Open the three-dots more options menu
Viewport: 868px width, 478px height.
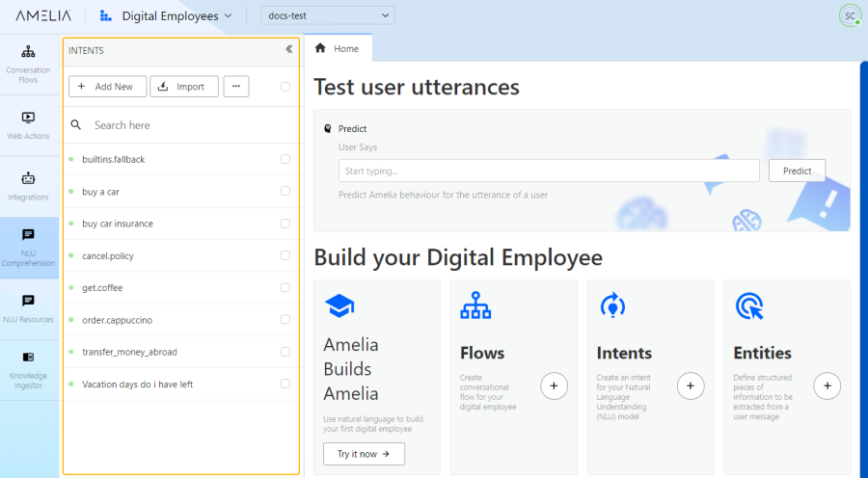click(x=236, y=87)
